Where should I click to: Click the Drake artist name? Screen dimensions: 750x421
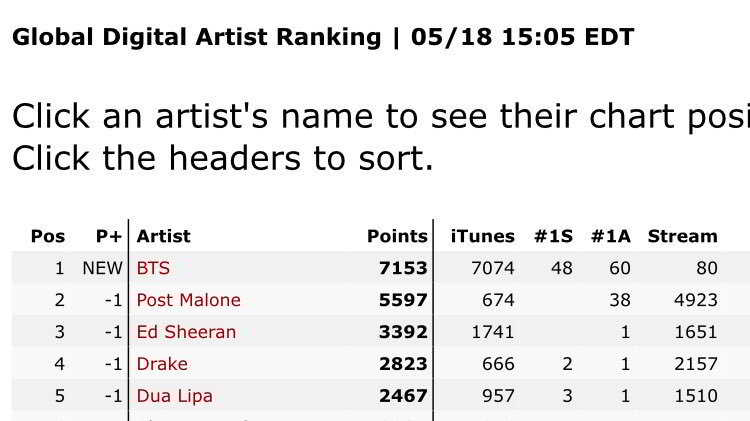[x=162, y=364]
